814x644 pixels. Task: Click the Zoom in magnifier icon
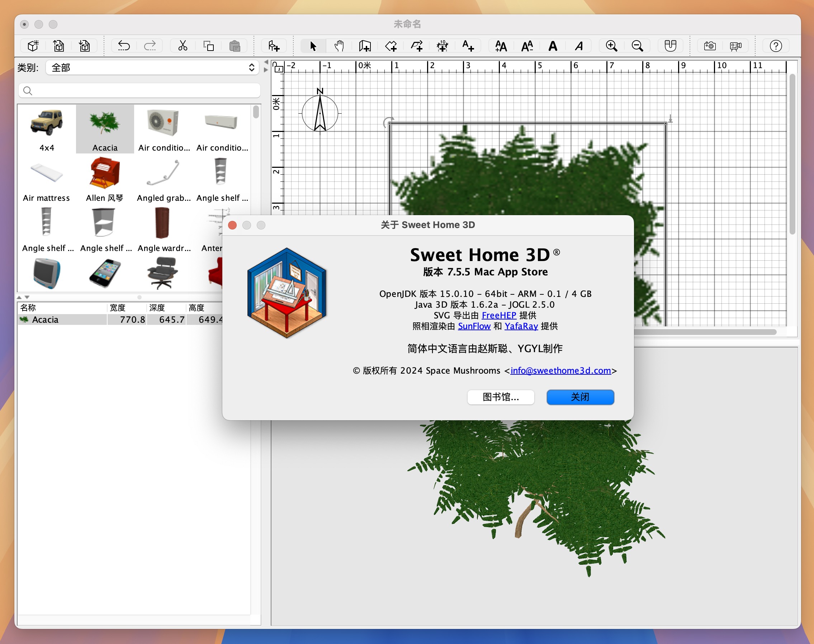pos(611,46)
